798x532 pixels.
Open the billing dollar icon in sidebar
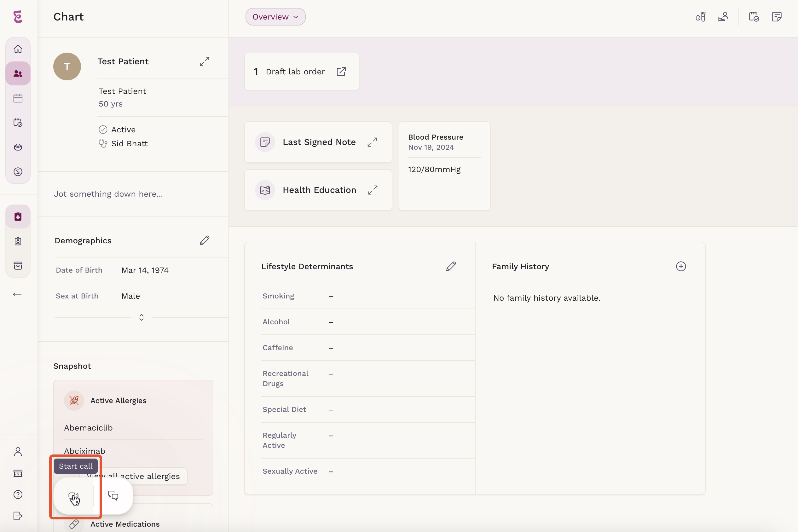click(18, 172)
